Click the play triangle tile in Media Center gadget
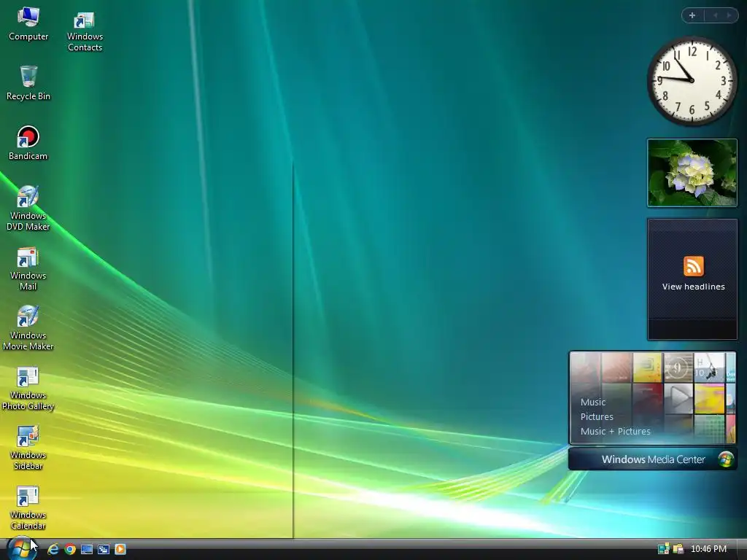The height and width of the screenshot is (560, 747). pos(678,397)
